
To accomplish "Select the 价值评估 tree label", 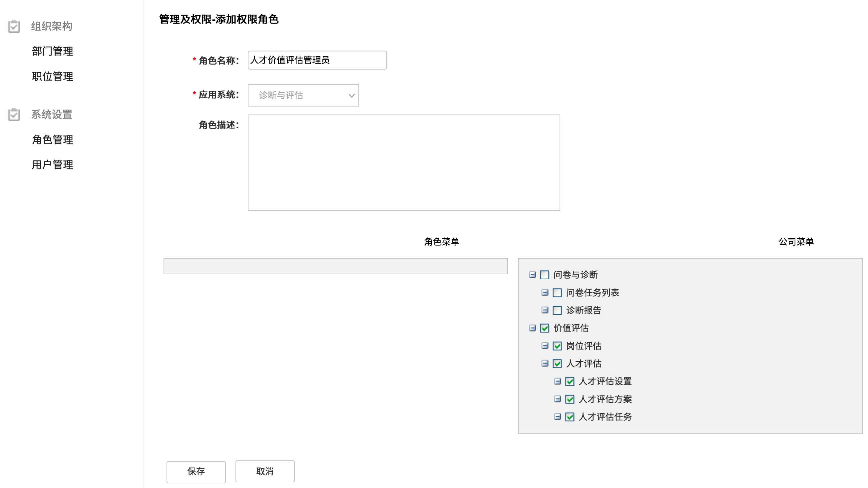I will 571,328.
